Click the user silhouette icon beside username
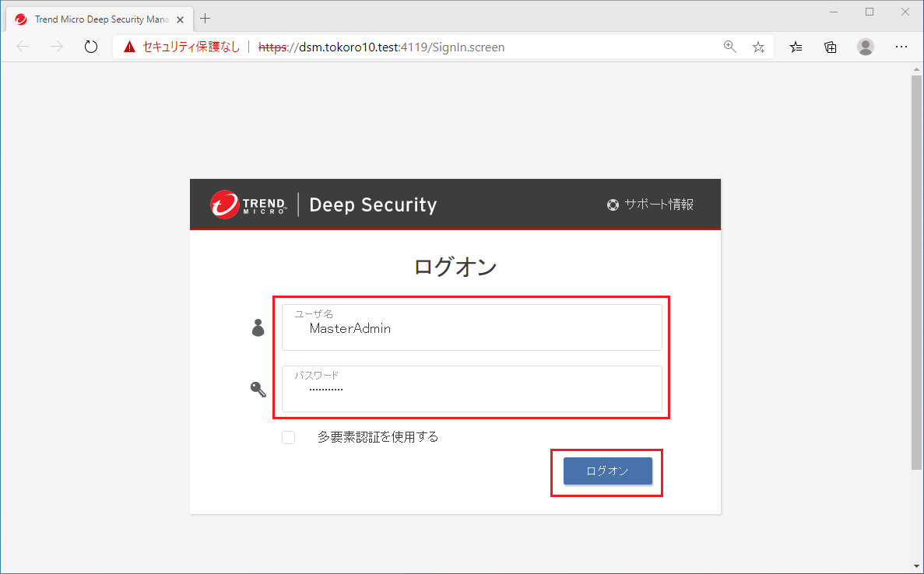924x574 pixels. [x=258, y=328]
